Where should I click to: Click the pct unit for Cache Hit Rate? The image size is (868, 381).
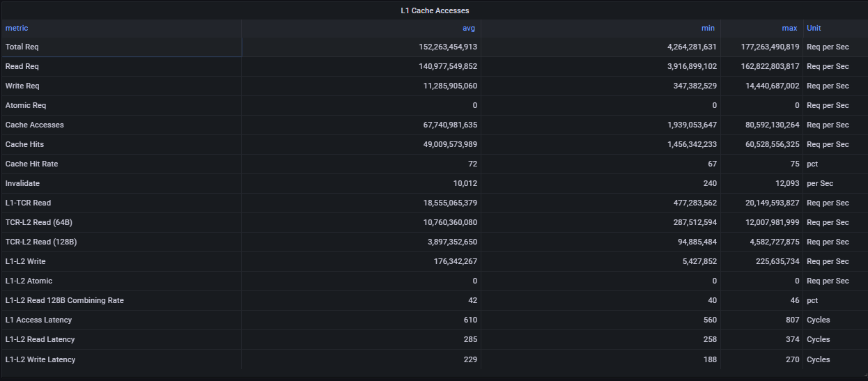[x=812, y=164]
